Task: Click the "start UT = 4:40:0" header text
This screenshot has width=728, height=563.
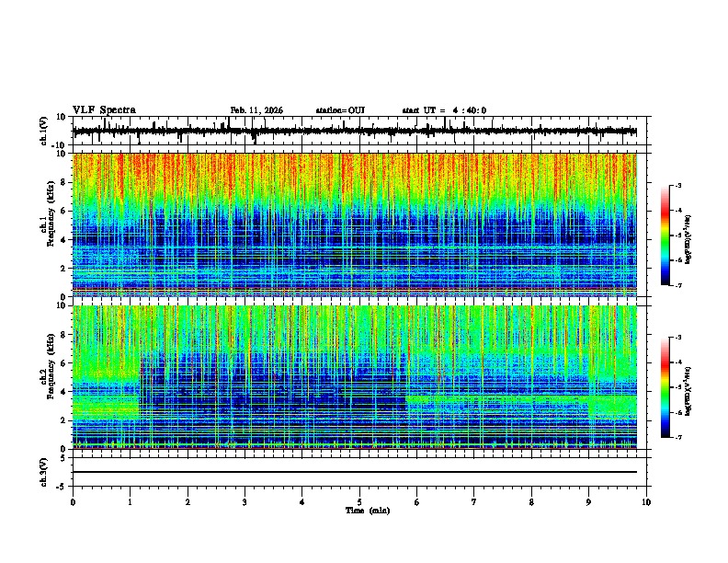Action: 444,110
